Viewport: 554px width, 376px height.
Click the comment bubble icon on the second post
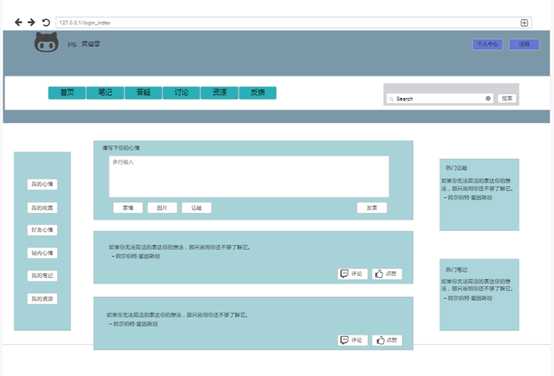click(344, 340)
